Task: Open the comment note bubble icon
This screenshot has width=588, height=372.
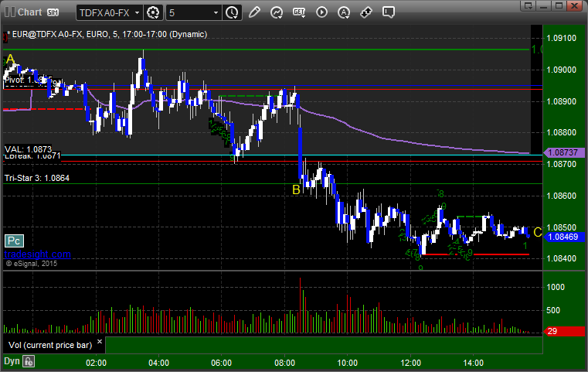Action: coord(389,12)
